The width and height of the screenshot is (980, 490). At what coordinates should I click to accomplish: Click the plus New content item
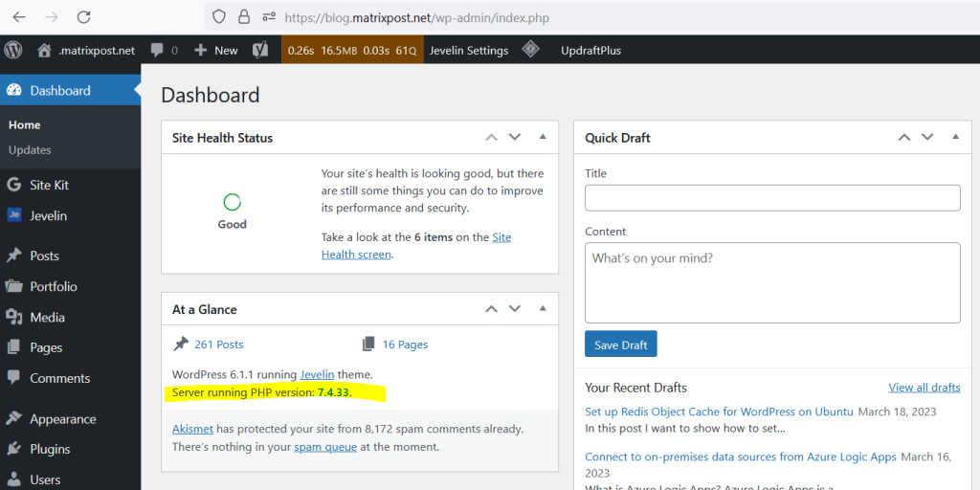click(x=216, y=51)
